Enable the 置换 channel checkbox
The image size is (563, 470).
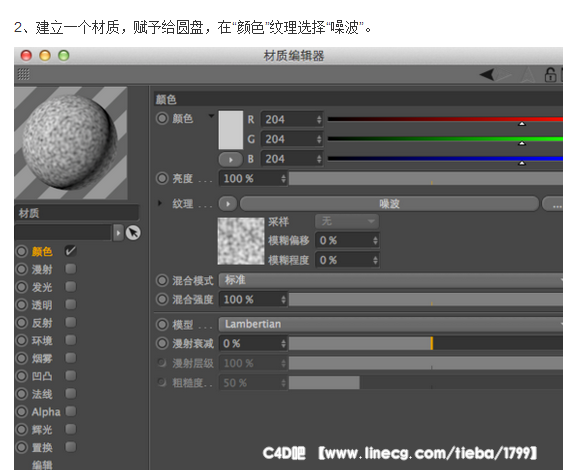coord(70,447)
